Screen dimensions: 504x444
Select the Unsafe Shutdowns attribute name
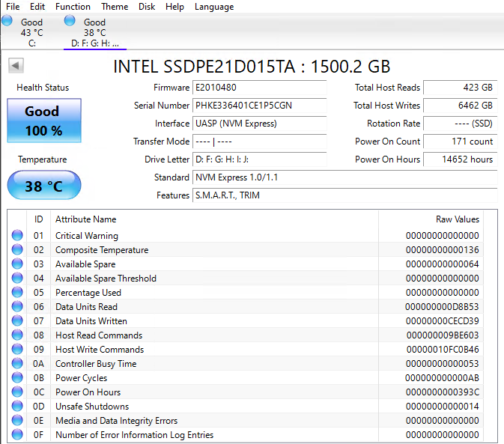coord(92,407)
